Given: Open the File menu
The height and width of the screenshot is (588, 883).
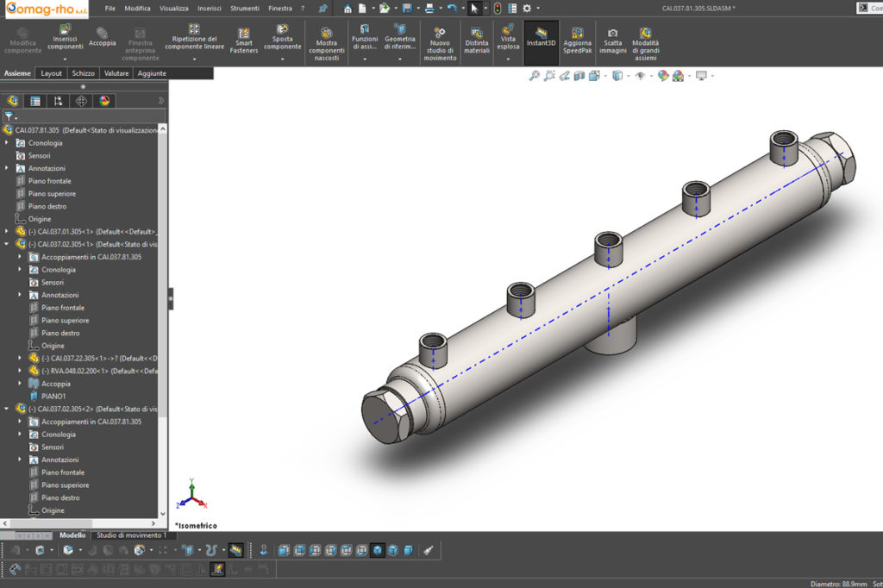Looking at the screenshot, I should coord(110,9).
